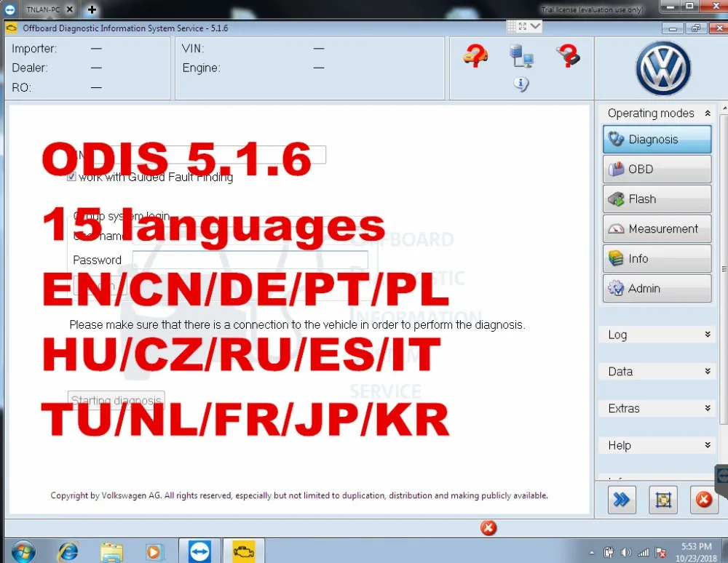This screenshot has width=728, height=563.
Task: Select the Diagnosis operating mode
Action: pyautogui.click(x=657, y=139)
